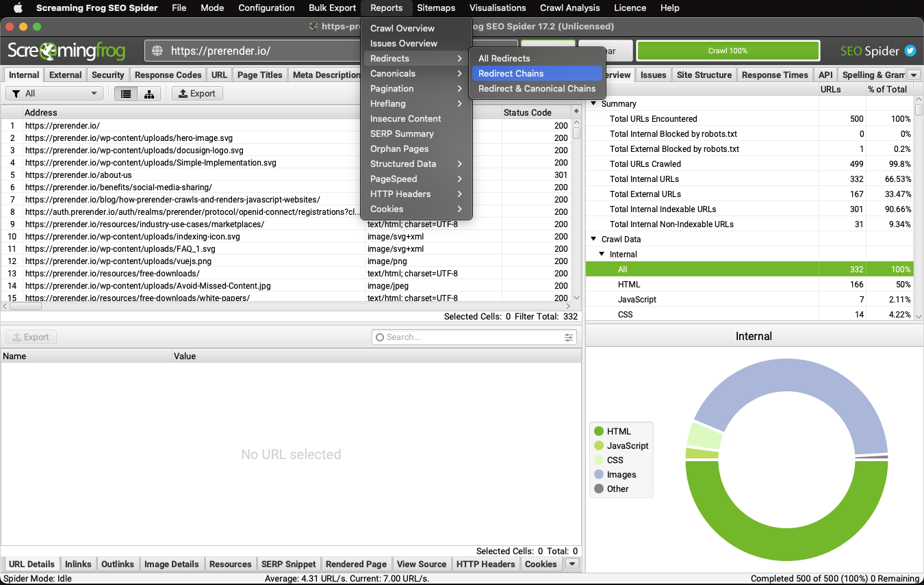The image size is (924, 585).
Task: Expand the Canonicals submenu
Action: [416, 74]
